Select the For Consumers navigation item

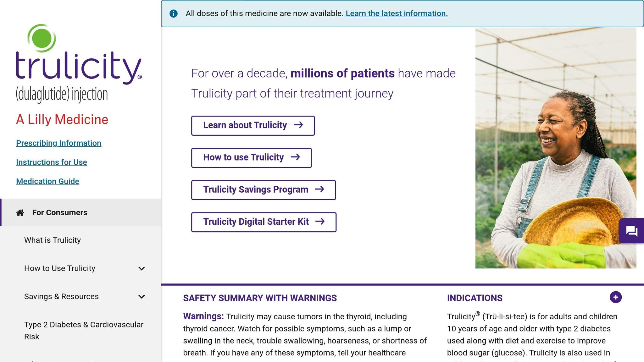click(59, 212)
